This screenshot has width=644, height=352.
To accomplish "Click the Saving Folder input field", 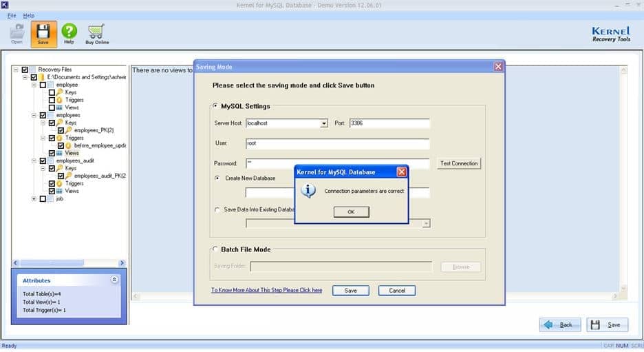I will coord(341,267).
